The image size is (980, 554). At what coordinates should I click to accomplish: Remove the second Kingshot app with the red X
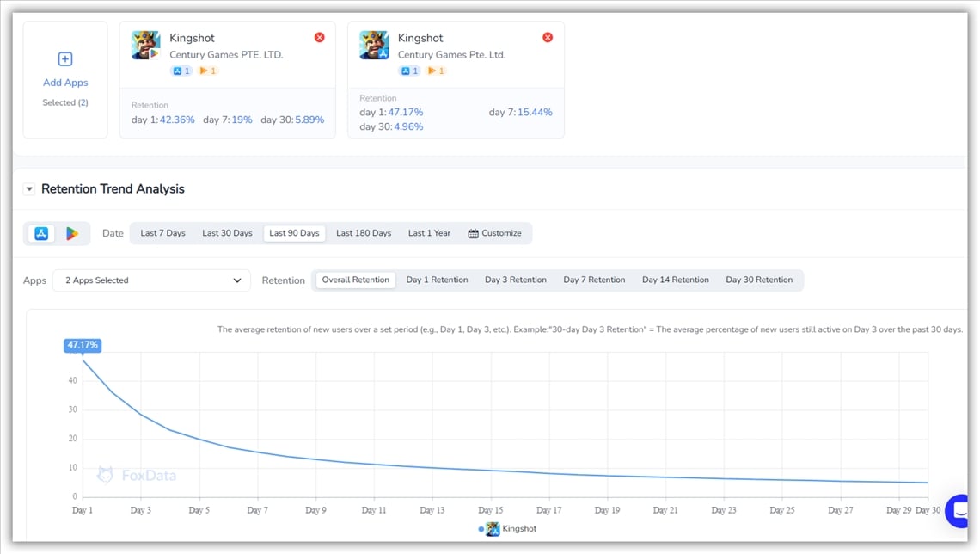click(547, 37)
